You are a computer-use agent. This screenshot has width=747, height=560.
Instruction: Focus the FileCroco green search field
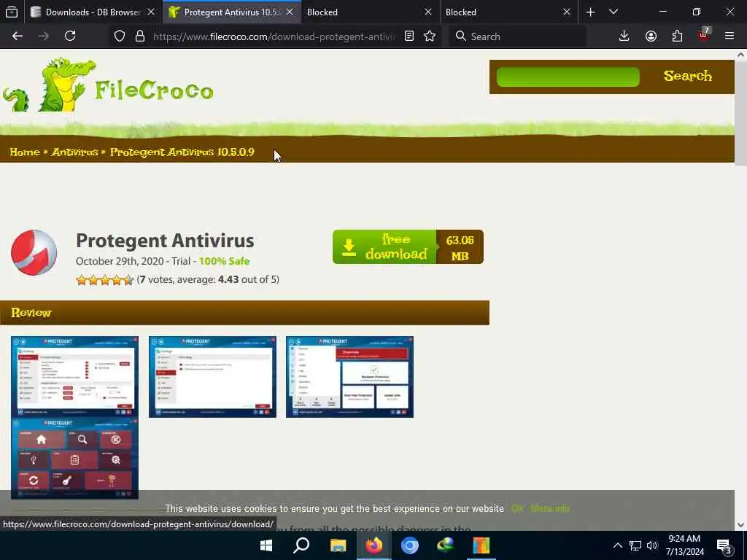click(x=568, y=77)
